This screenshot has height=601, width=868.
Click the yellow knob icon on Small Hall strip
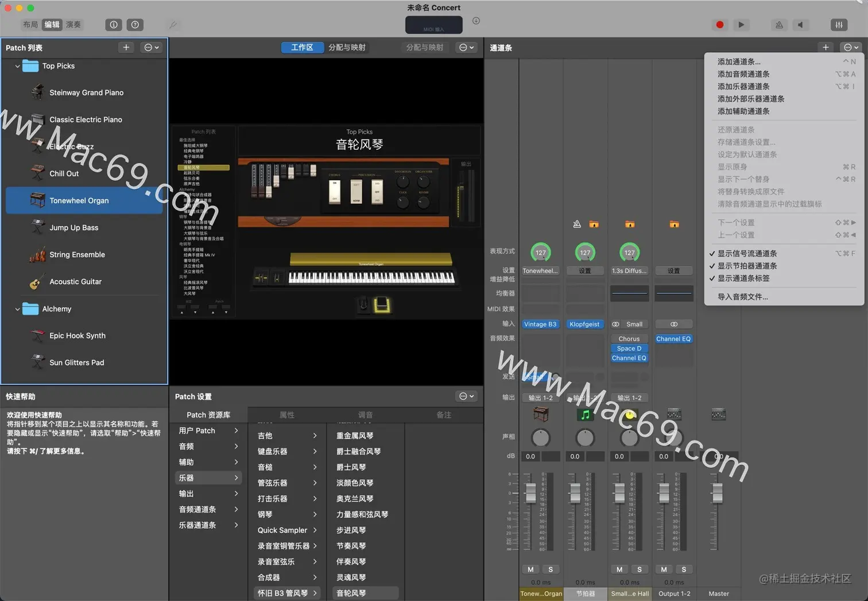click(x=630, y=414)
